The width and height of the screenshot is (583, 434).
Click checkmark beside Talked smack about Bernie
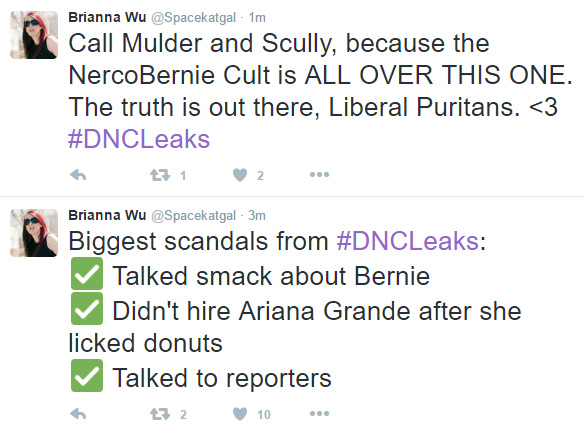click(x=87, y=274)
